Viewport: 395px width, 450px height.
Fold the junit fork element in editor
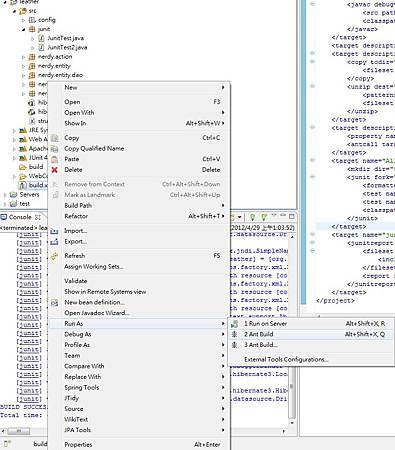(x=312, y=177)
